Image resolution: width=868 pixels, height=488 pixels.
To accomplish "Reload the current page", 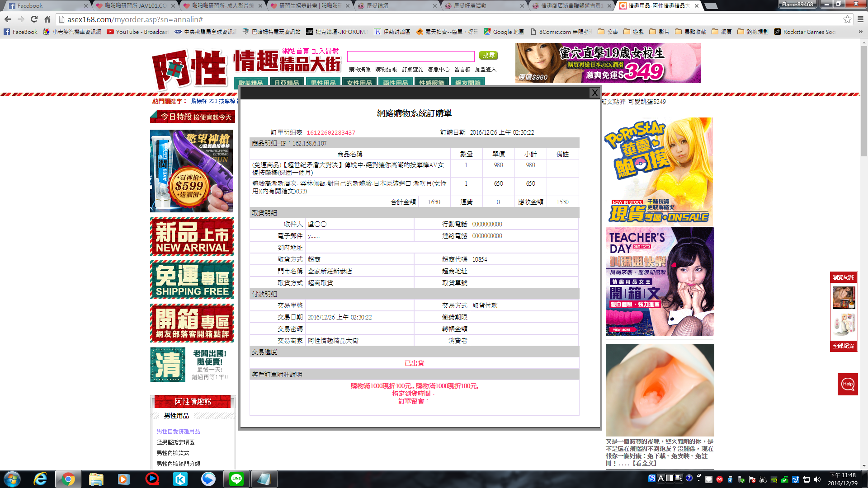I will click(x=34, y=19).
